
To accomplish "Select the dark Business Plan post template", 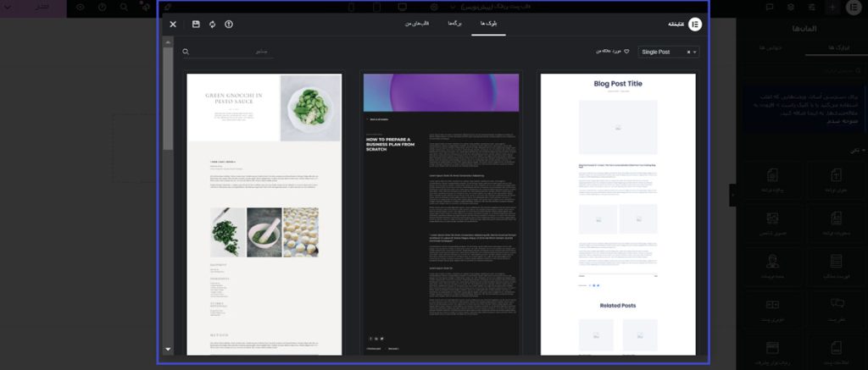I will click(x=441, y=213).
